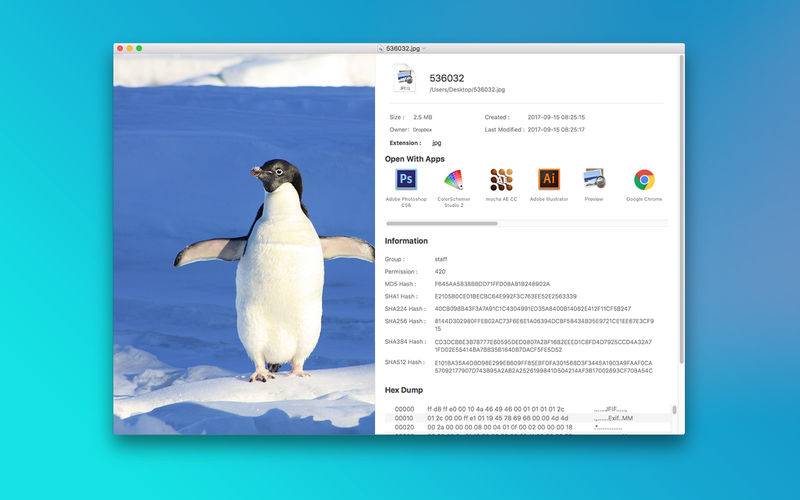This screenshot has width=800, height=500.
Task: Click the SHA224 Hash value
Action: (x=533, y=309)
